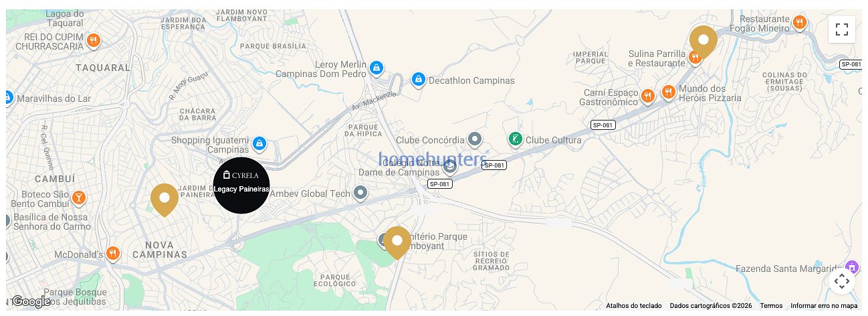Image resolution: width=868 pixels, height=316 pixels.
Task: Click the Decathlon Campinas shopping icon
Action: pyautogui.click(x=419, y=80)
